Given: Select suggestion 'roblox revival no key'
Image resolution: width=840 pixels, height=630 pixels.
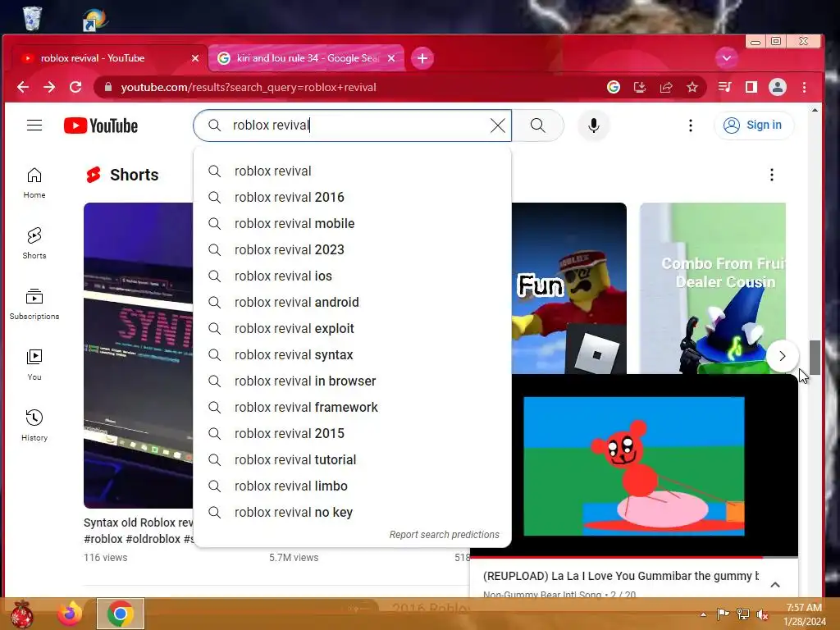Looking at the screenshot, I should [353, 512].
